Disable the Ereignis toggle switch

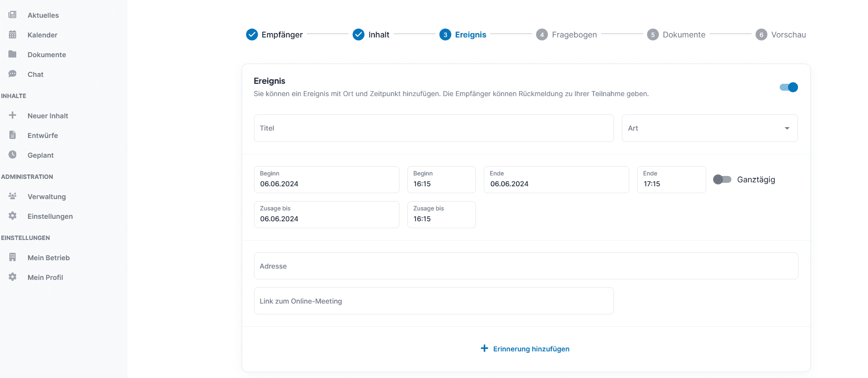tap(789, 87)
